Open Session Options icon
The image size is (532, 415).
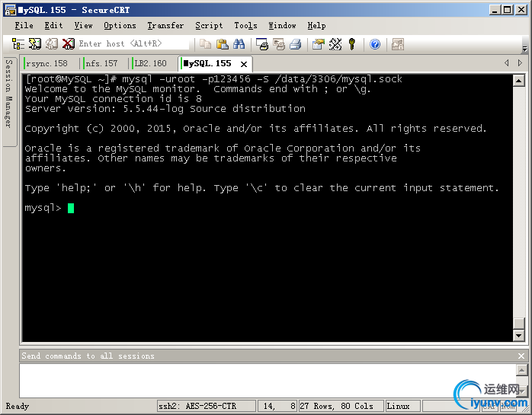pyautogui.click(x=319, y=44)
